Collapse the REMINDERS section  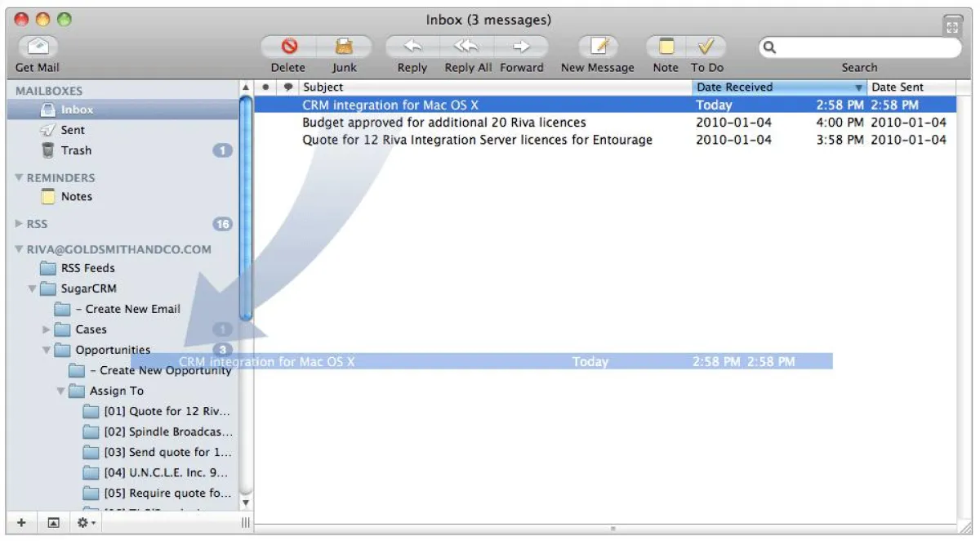19,178
